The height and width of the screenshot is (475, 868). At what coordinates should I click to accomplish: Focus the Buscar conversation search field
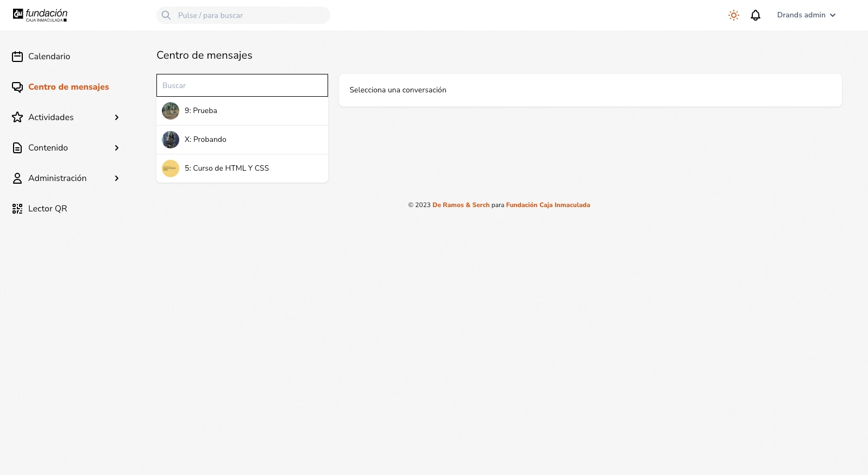point(242,85)
